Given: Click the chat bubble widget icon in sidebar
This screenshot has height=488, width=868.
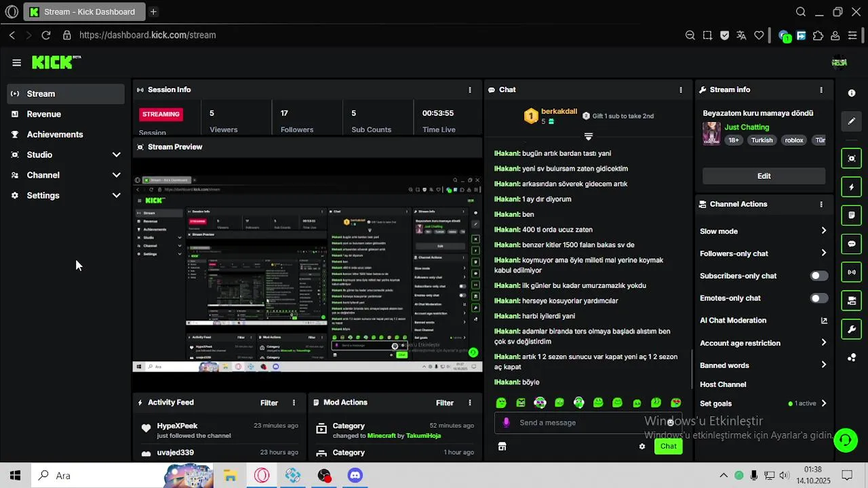Looking at the screenshot, I should (x=852, y=244).
